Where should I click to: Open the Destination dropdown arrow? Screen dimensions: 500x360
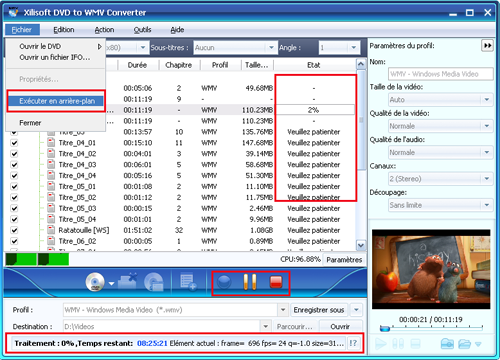click(266, 326)
